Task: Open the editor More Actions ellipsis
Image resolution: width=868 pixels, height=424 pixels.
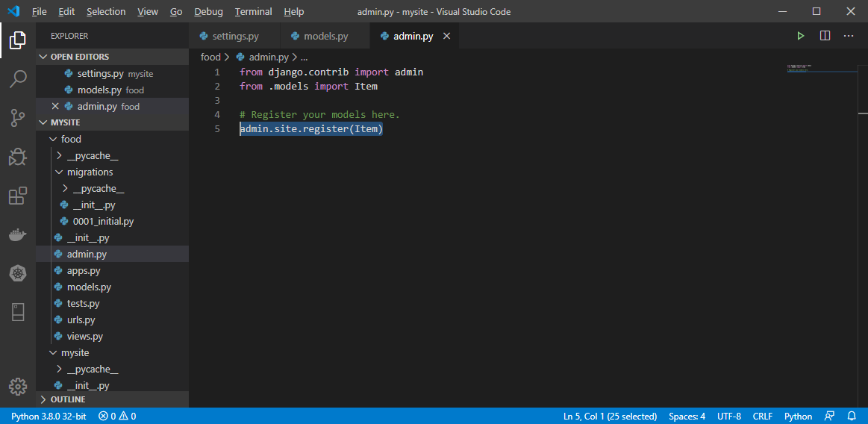Action: [x=849, y=36]
